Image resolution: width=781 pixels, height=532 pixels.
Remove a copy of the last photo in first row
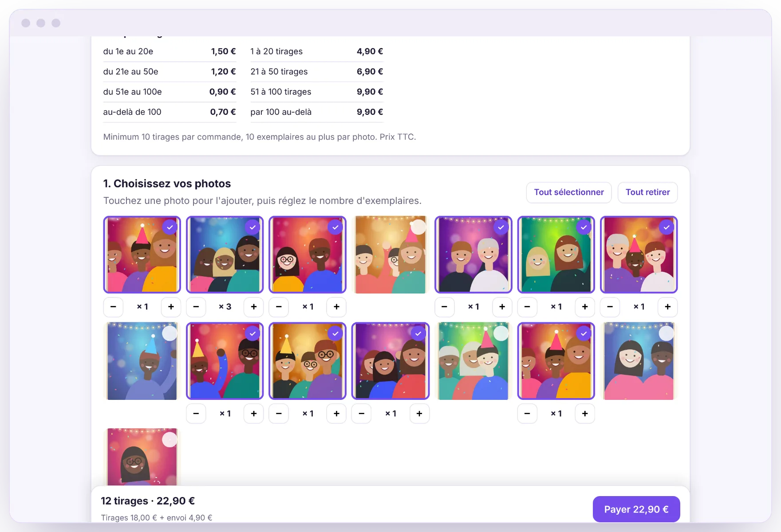tap(610, 307)
